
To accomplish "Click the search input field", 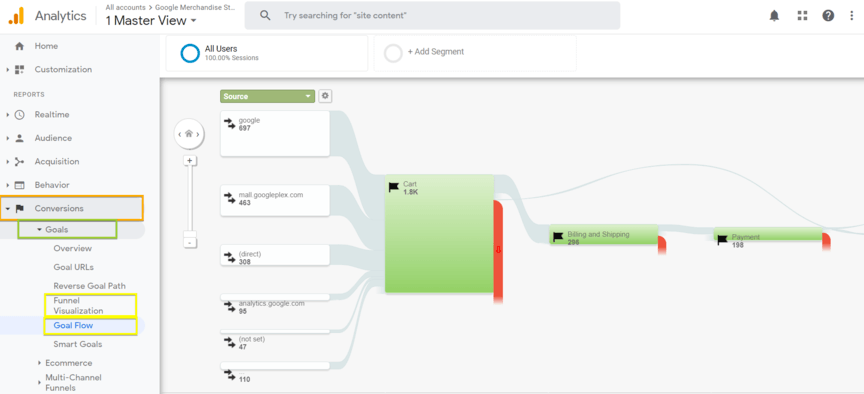I will tap(433, 15).
